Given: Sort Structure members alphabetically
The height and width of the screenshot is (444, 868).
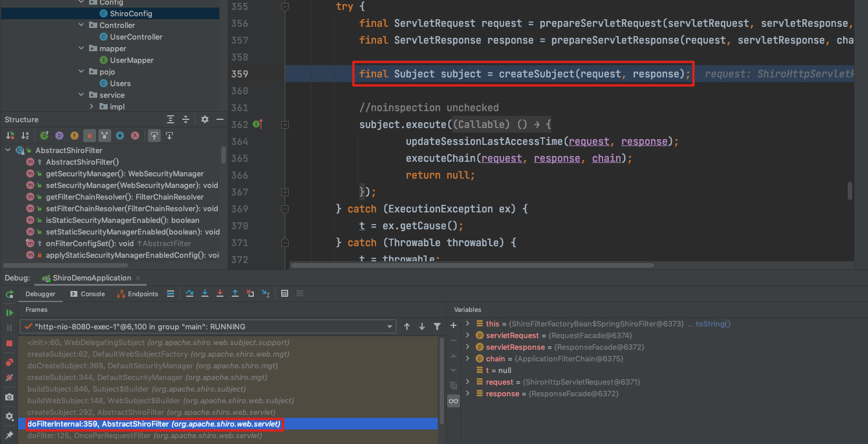Looking at the screenshot, I should point(25,136).
